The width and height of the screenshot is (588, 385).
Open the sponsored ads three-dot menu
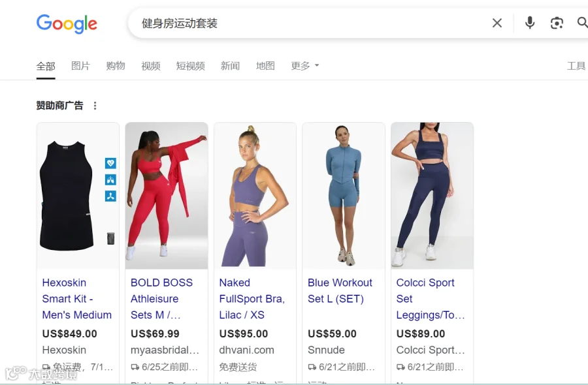point(95,106)
